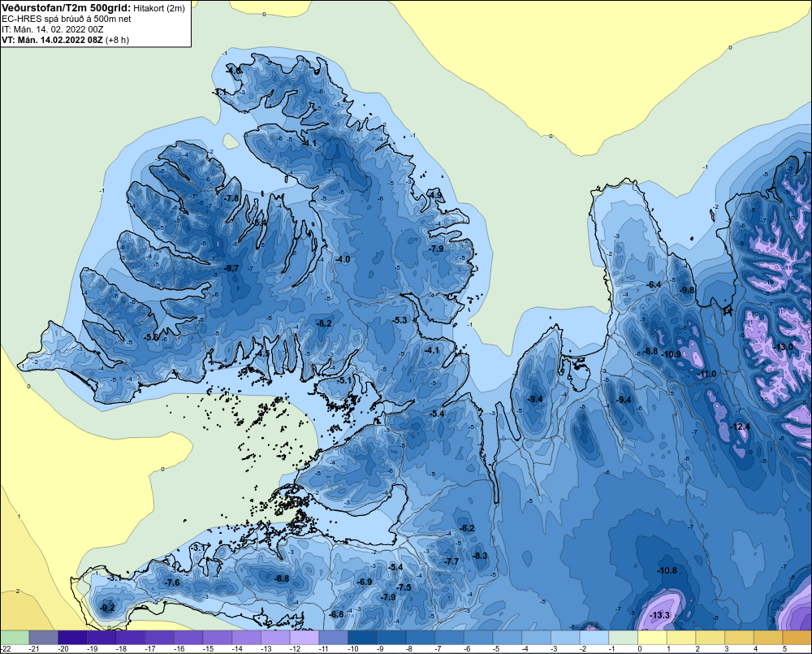The width and height of the screenshot is (812, 654).
Task: Click the -10.8 temperature value
Action: pos(667,570)
